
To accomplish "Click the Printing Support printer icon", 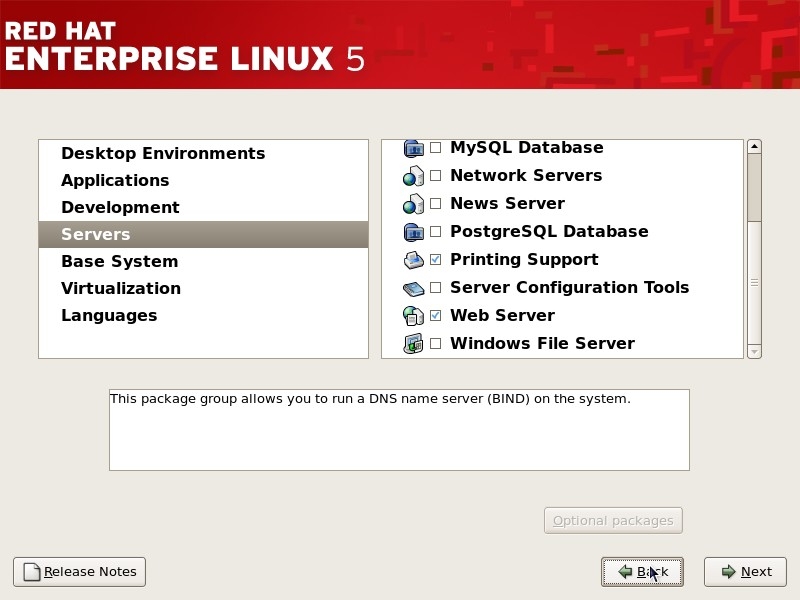I will pyautogui.click(x=413, y=260).
